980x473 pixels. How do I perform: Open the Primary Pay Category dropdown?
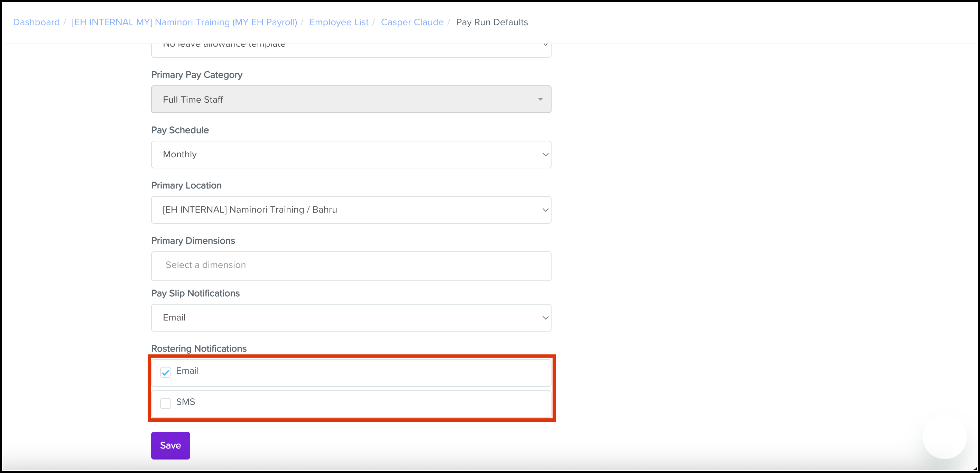coord(350,99)
